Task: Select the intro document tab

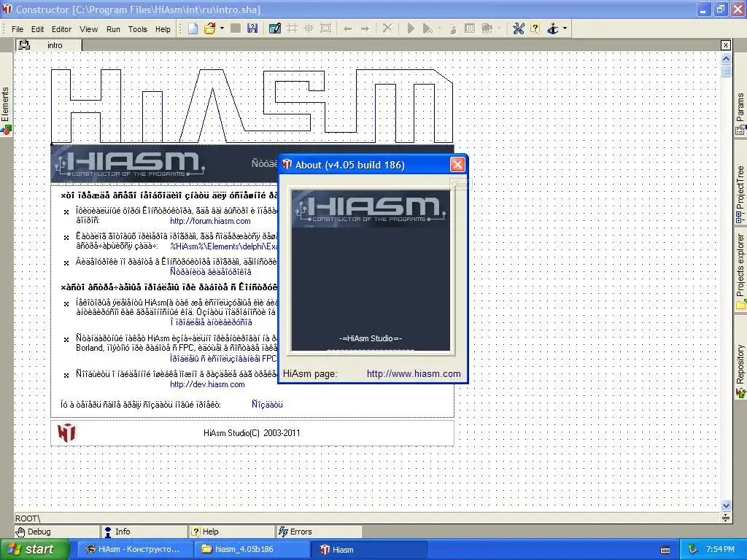Action: [x=55, y=45]
